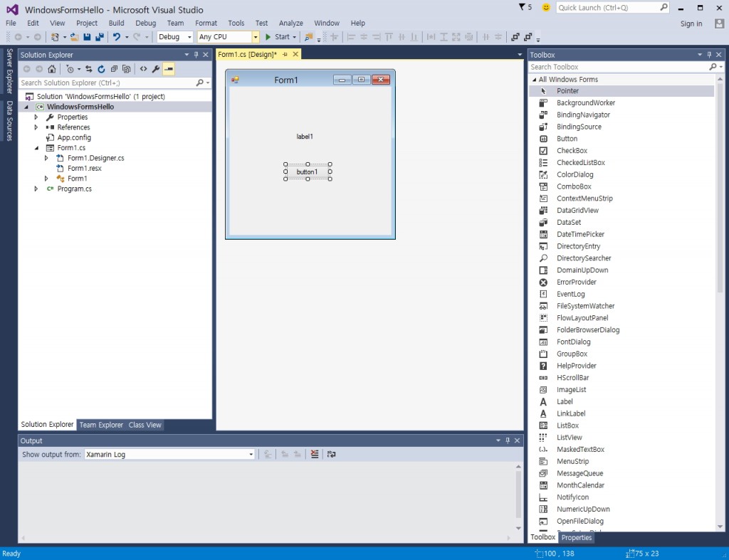The width and height of the screenshot is (729, 560).
Task: Refresh the Solution Explorer
Action: point(101,69)
